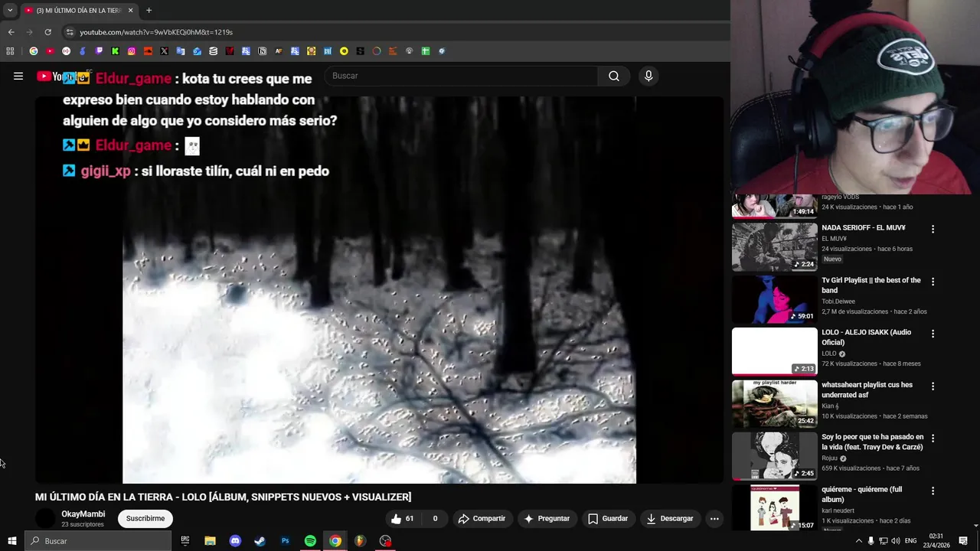Subscribe to OkayMambi with Suscribirme
The width and height of the screenshot is (980, 551).
(x=145, y=518)
